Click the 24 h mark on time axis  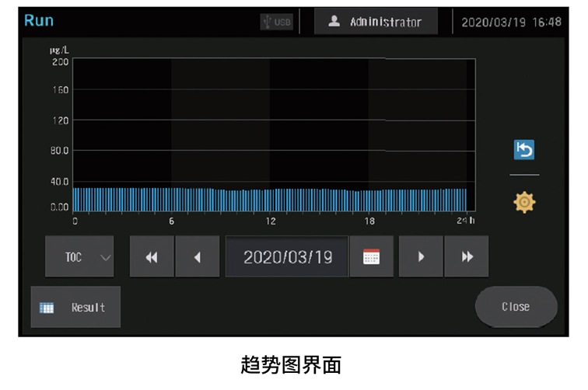467,221
